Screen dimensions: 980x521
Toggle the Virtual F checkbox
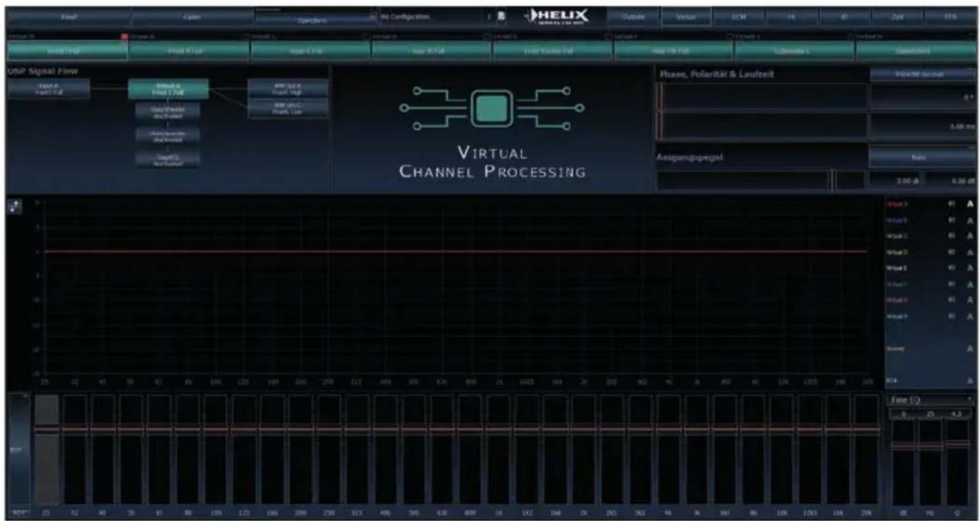[x=730, y=35]
